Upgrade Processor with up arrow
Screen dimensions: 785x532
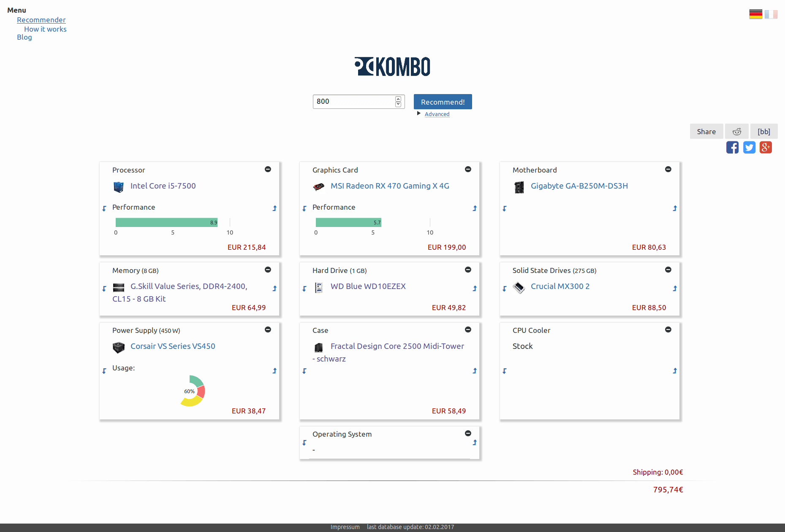(274, 208)
